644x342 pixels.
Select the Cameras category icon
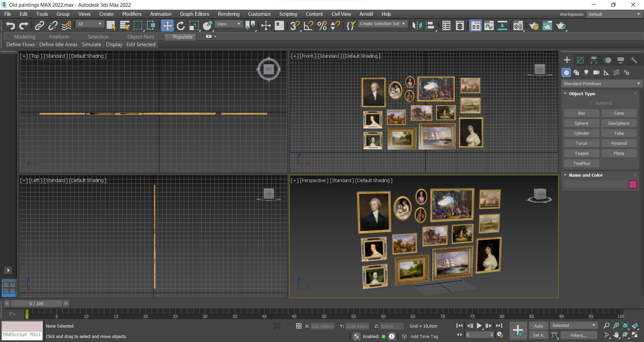click(x=596, y=72)
